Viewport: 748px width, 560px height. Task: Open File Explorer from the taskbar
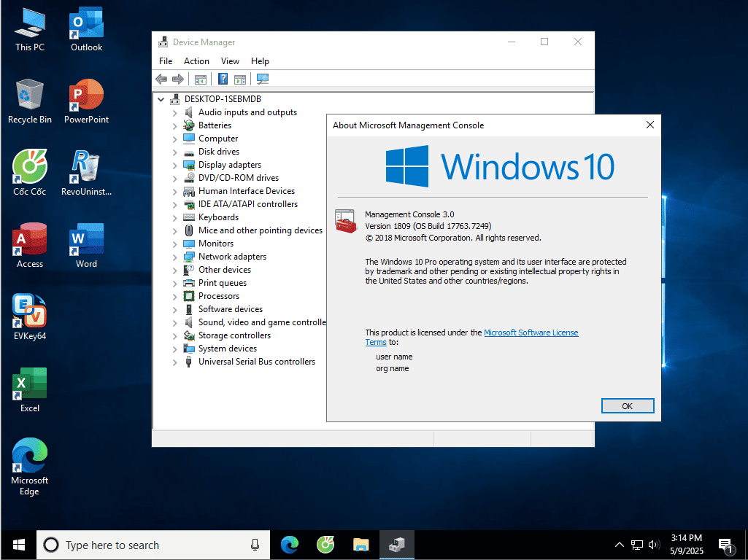coord(361,544)
